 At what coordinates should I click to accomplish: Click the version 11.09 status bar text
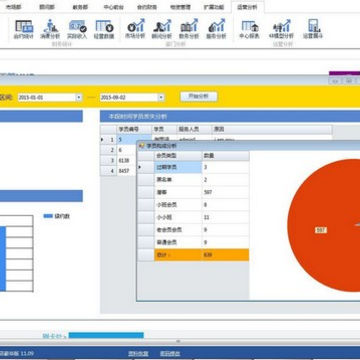[x=17, y=353]
